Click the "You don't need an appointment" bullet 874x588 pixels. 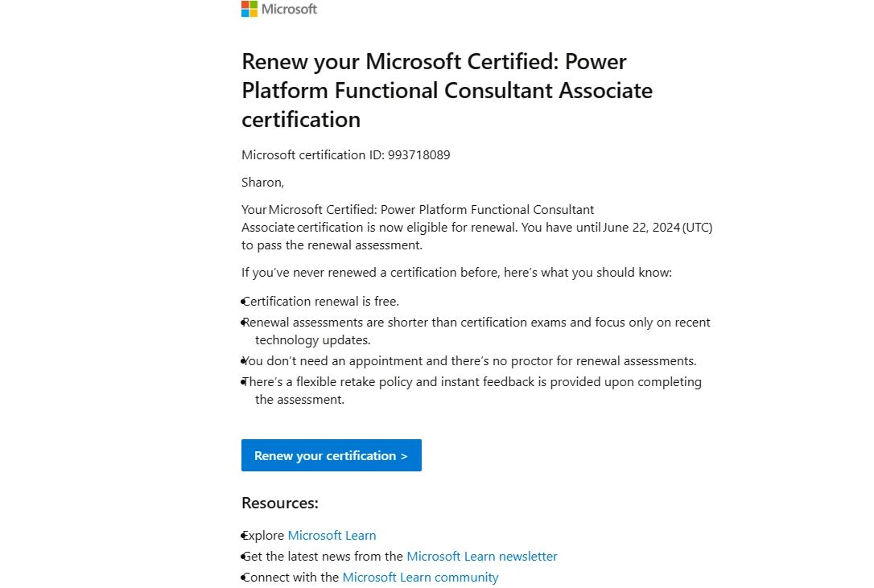[x=469, y=361]
